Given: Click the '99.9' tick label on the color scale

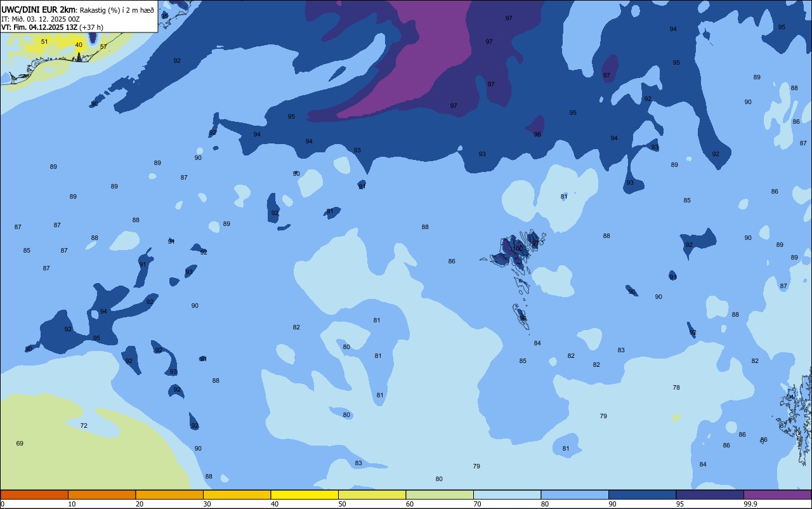Looking at the screenshot, I should click(x=750, y=504).
